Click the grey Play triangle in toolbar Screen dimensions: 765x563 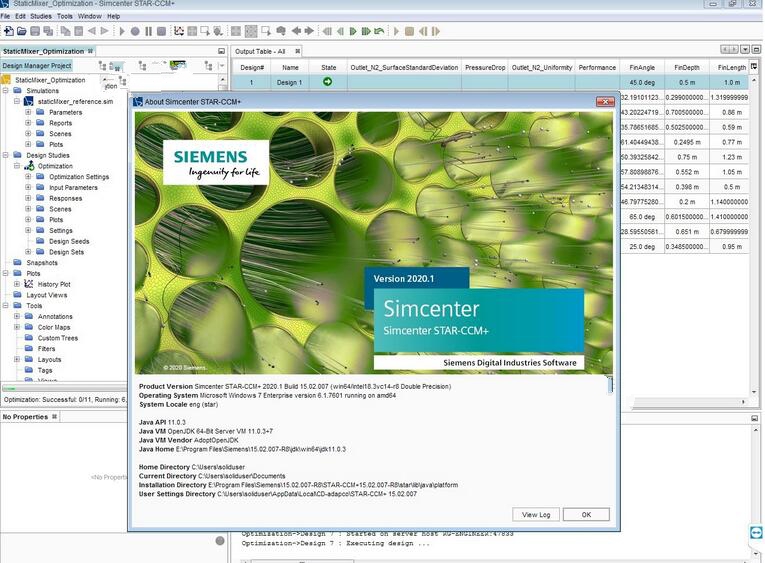click(122, 31)
